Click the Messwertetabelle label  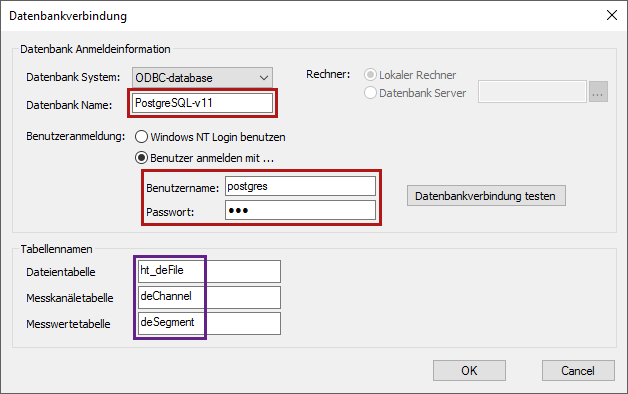(68, 324)
